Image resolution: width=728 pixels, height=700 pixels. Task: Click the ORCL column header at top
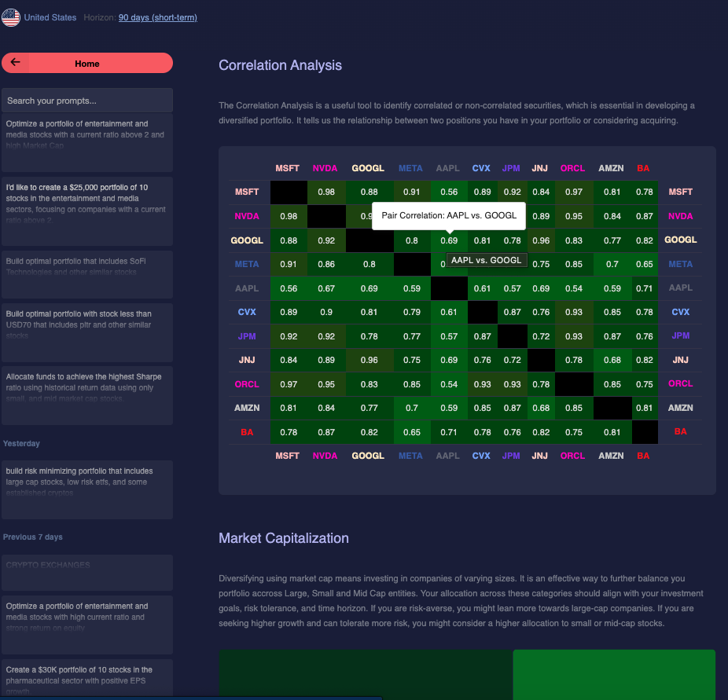click(572, 168)
